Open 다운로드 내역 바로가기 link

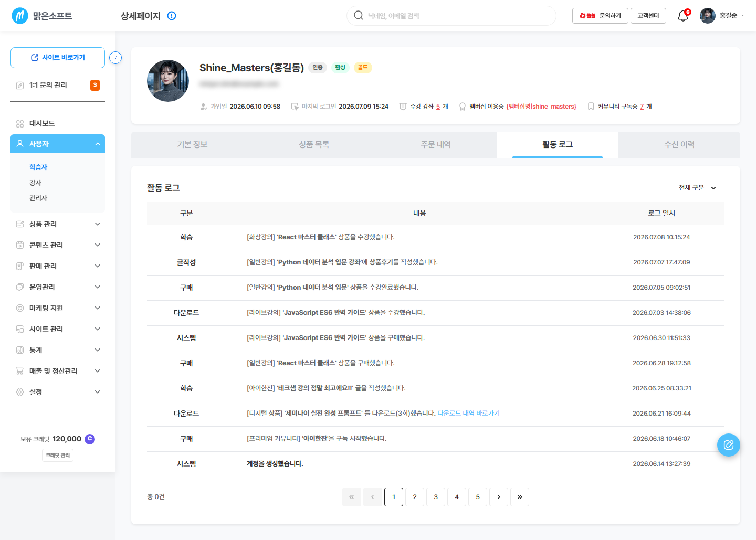pos(468,414)
